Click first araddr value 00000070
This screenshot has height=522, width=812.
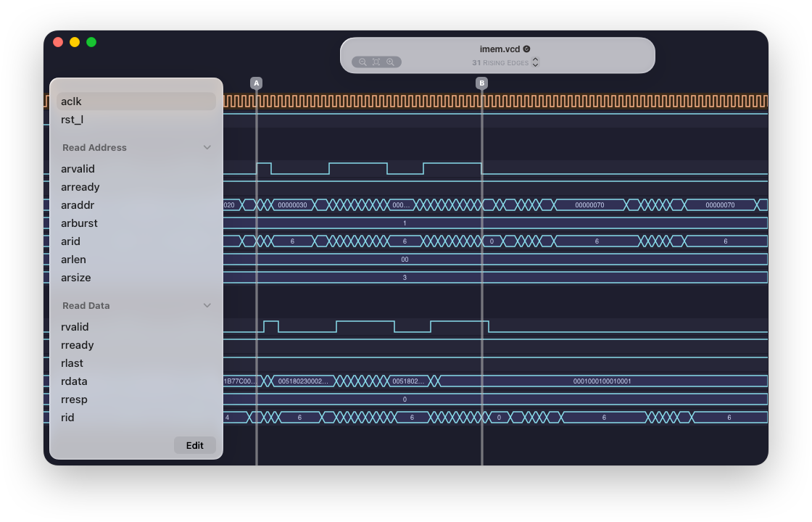coord(589,205)
